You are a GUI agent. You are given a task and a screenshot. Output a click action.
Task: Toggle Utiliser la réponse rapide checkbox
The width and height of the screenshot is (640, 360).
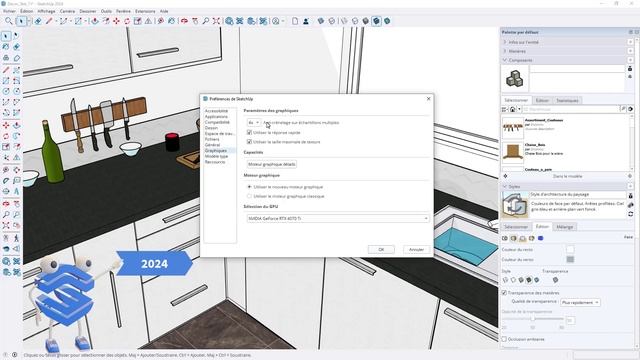click(x=249, y=133)
